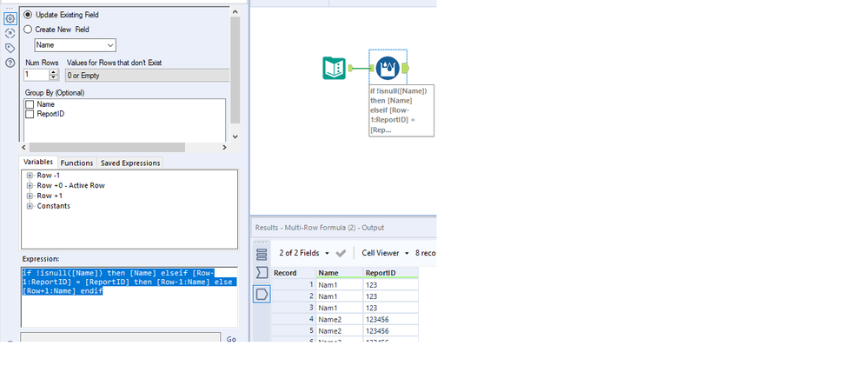The width and height of the screenshot is (868, 379).
Task: Select the Multi-Row Formula tool on canvas
Action: click(388, 68)
